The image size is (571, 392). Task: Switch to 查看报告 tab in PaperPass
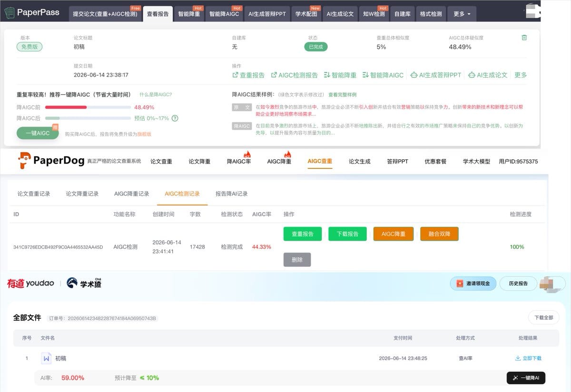158,14
